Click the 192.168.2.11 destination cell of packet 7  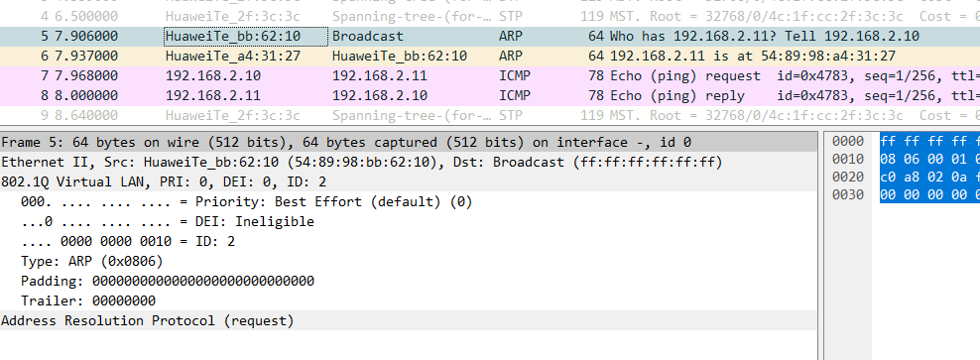pos(380,76)
